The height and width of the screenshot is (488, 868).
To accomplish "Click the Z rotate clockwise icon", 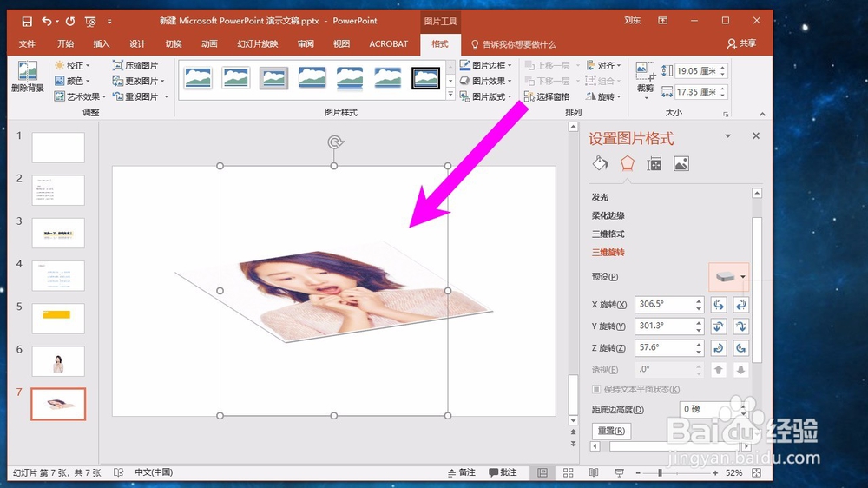I will 719,348.
